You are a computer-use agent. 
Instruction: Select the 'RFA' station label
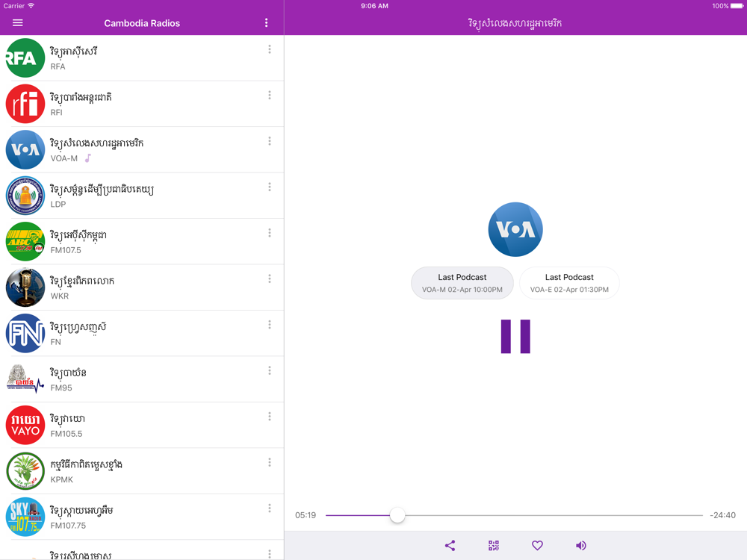coord(58,66)
